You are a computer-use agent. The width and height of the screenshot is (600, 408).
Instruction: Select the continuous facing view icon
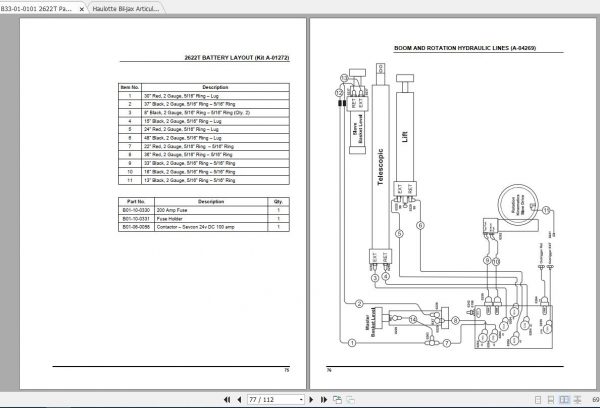point(578,400)
